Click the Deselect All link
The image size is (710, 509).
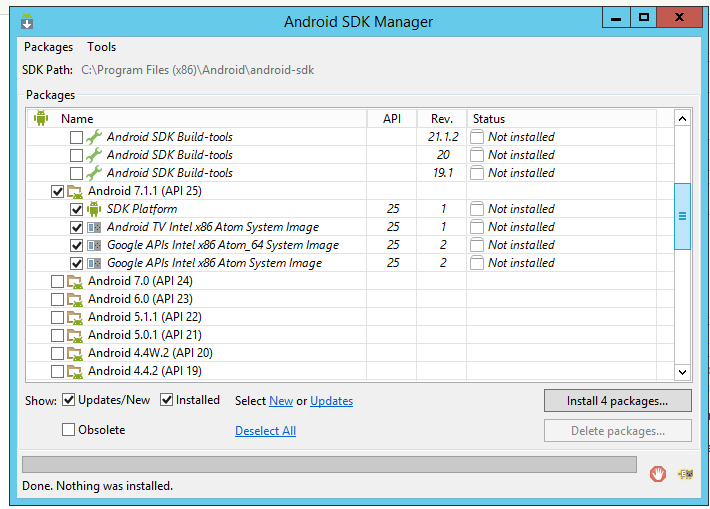point(265,431)
